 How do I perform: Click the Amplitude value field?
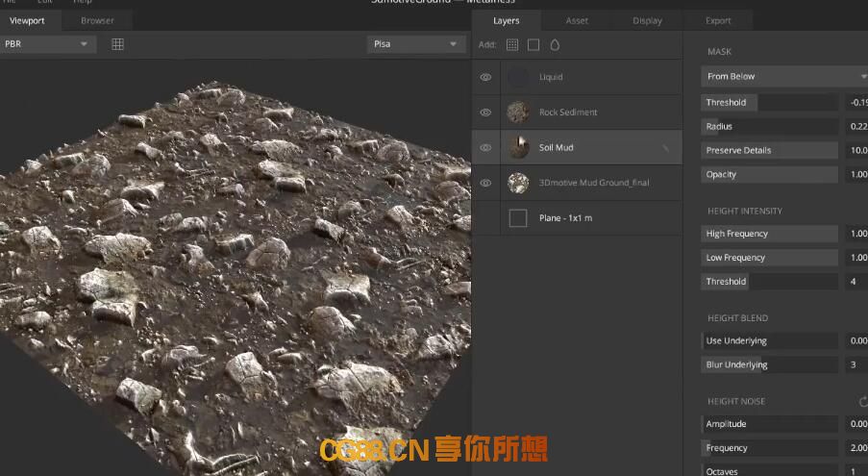pos(856,424)
